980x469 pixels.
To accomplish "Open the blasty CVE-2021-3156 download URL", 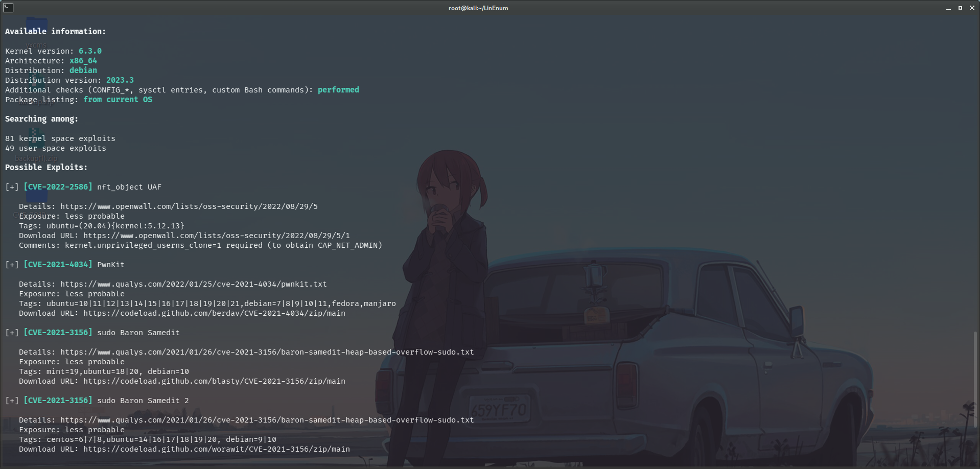I will 215,381.
